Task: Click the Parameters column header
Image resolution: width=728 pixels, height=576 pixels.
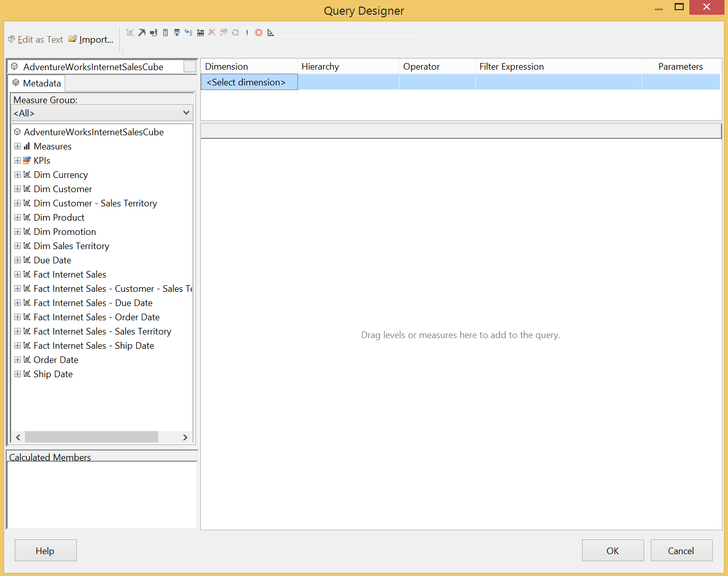Action: coord(681,67)
